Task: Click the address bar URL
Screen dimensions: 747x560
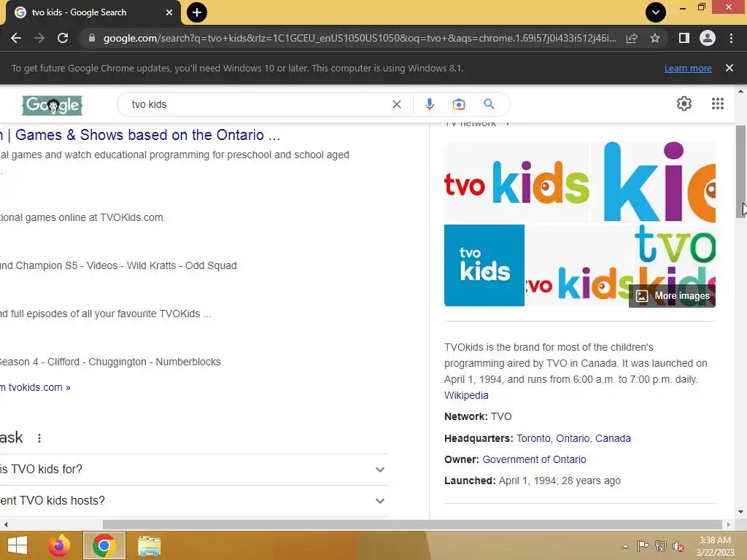Action: pyautogui.click(x=360, y=38)
